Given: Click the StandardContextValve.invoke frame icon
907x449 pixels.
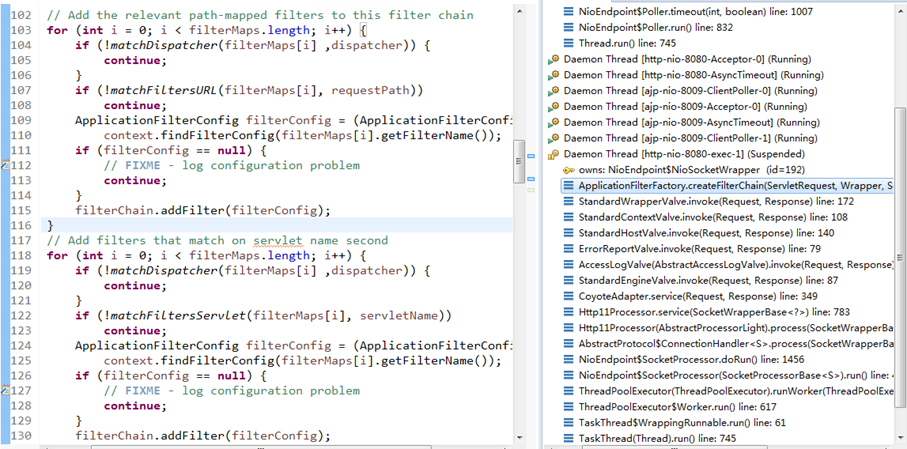Looking at the screenshot, I should pos(569,218).
